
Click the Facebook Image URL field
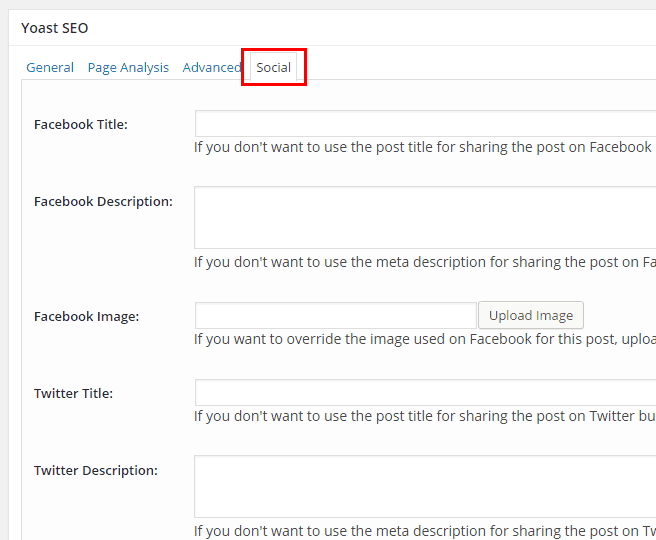click(336, 315)
